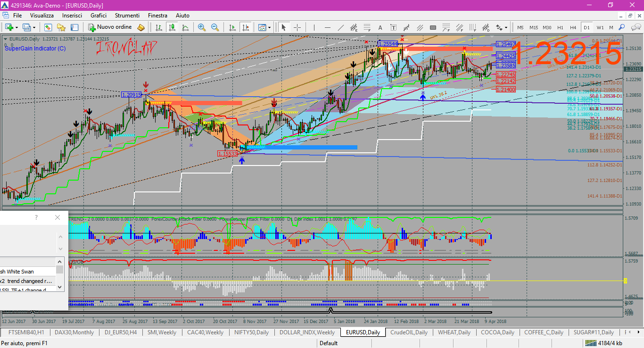Screen dimensions: 644x348
Task: Select the text label 'T' tool
Action: 393,27
